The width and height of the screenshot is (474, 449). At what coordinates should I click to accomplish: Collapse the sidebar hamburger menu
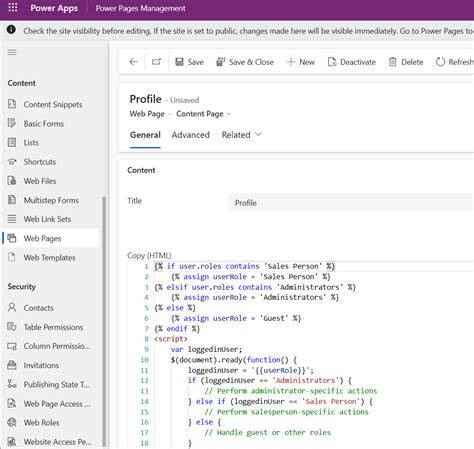(12, 52)
